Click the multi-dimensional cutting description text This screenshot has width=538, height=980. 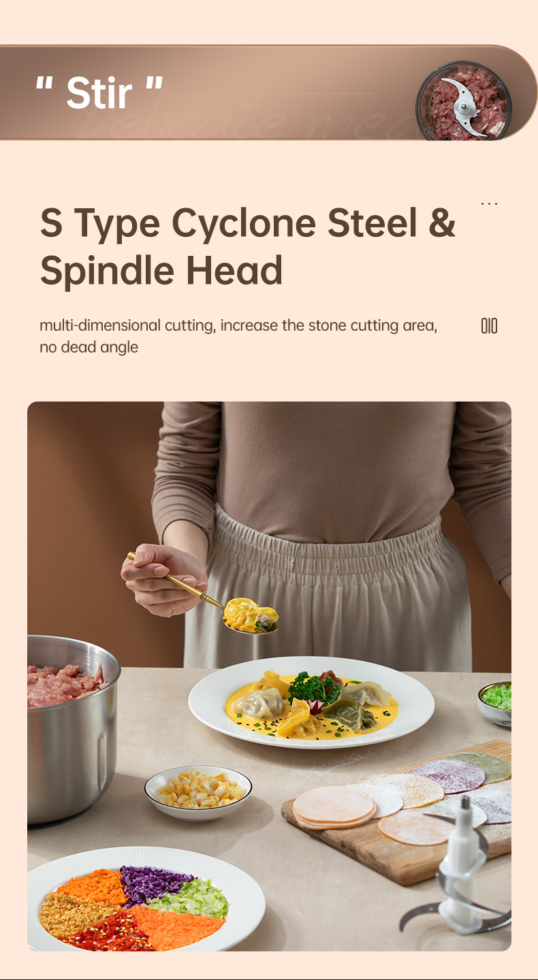tap(238, 336)
